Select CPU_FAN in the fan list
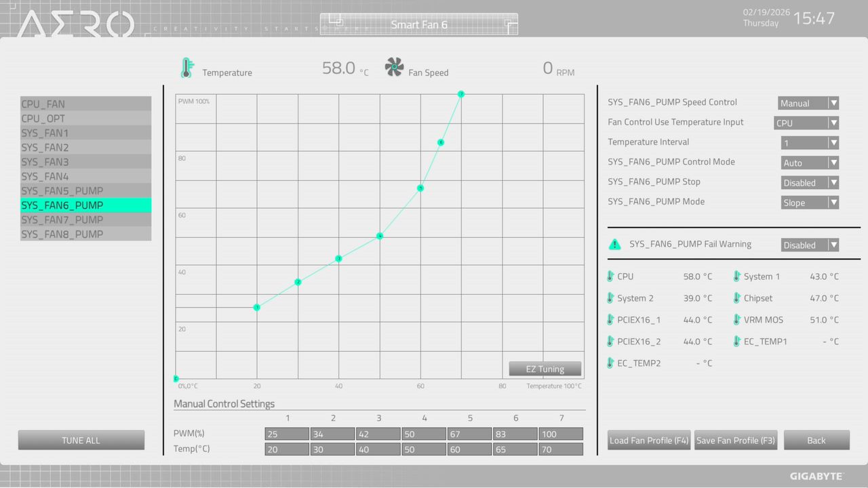868x488 pixels. point(85,104)
